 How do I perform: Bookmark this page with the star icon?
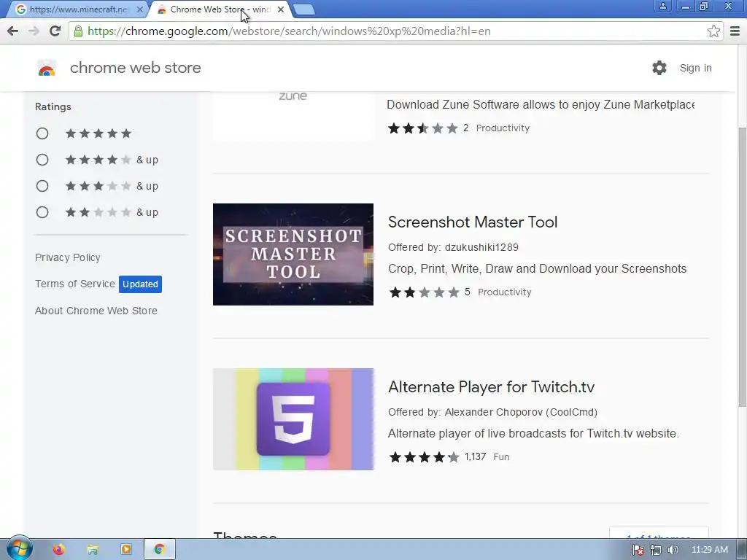pyautogui.click(x=713, y=31)
